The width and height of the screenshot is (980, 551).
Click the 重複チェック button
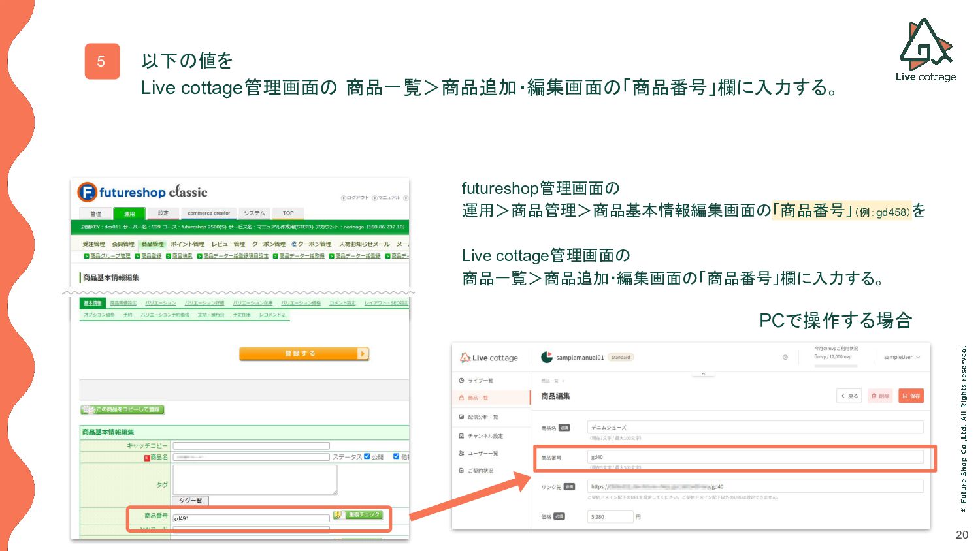[357, 515]
